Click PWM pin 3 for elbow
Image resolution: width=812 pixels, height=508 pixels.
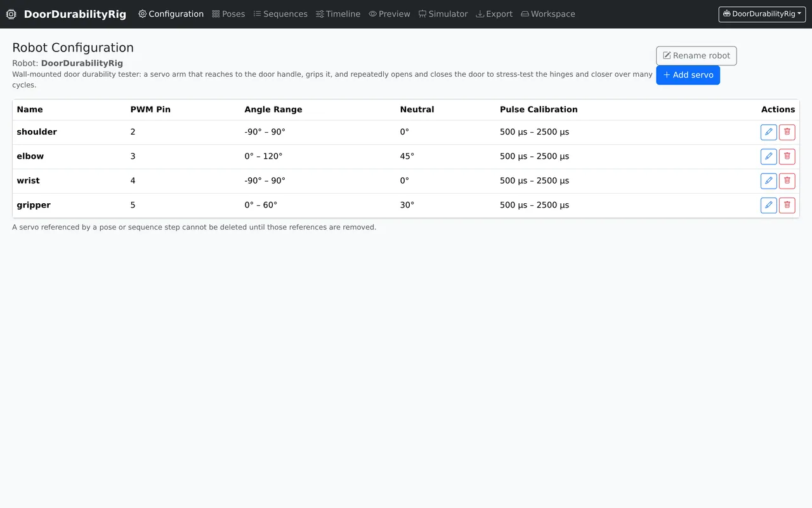[x=133, y=156]
